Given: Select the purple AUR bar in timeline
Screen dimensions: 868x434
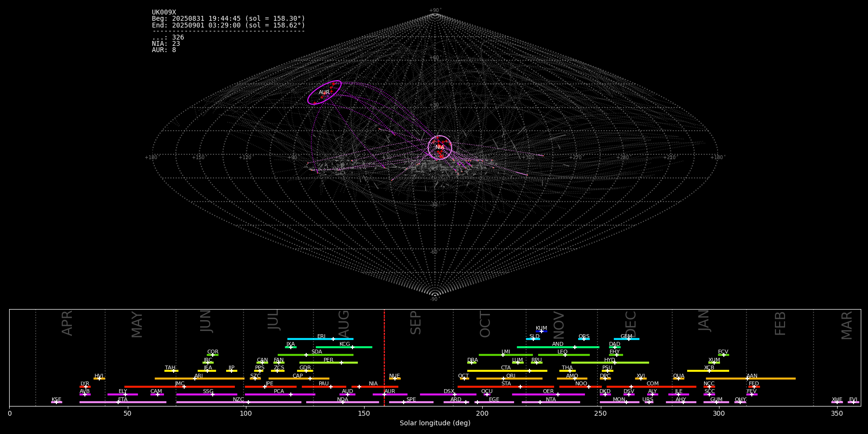Looking at the screenshot, I should 390,394.
